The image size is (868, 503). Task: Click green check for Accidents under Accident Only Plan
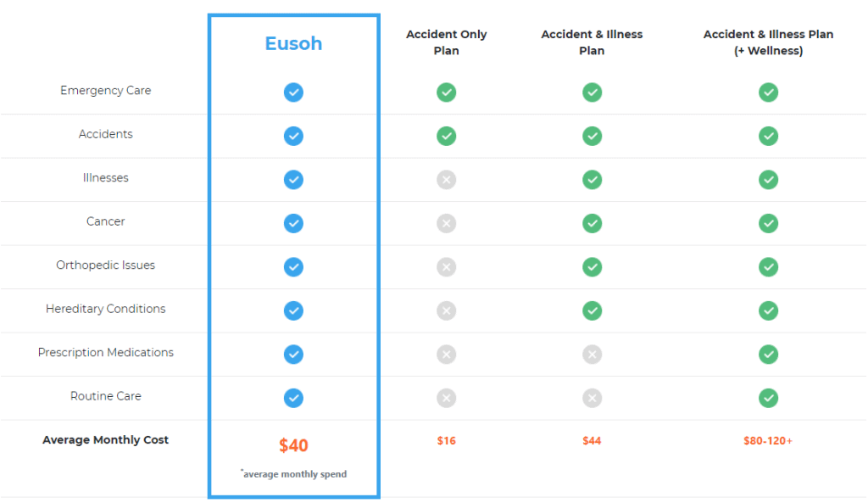click(446, 136)
